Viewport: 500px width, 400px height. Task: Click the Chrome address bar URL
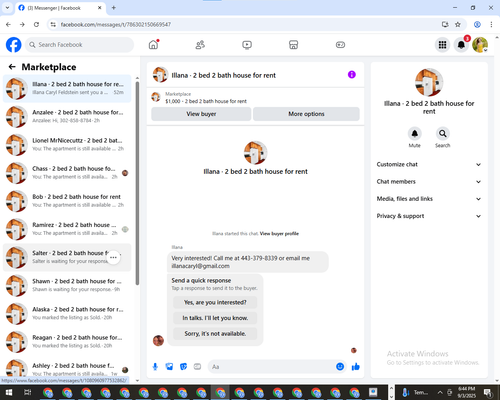point(116,24)
